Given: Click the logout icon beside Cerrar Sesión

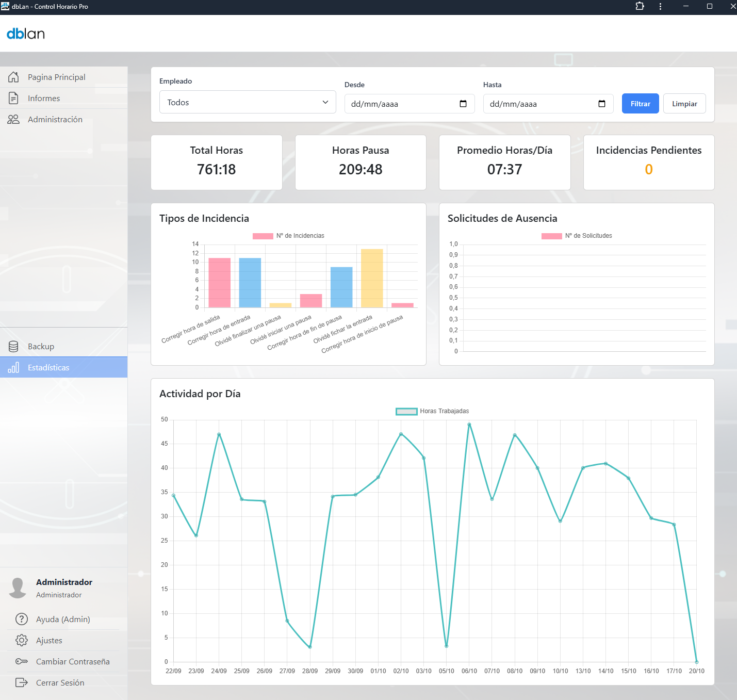Looking at the screenshot, I should (22, 682).
